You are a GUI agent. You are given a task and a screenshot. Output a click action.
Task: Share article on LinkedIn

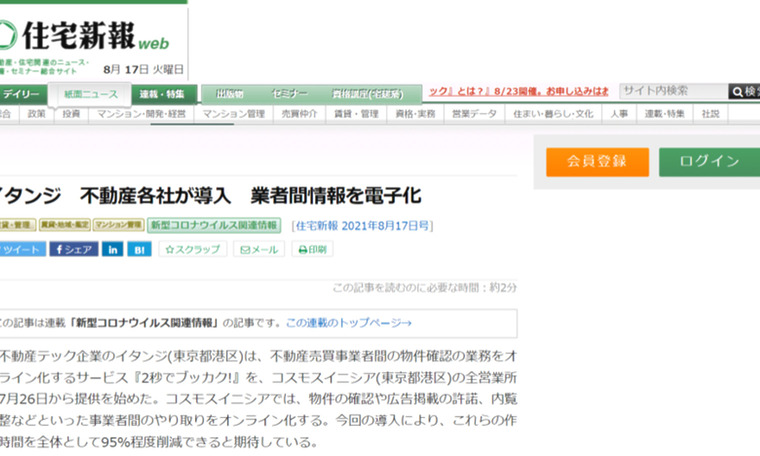click(113, 249)
